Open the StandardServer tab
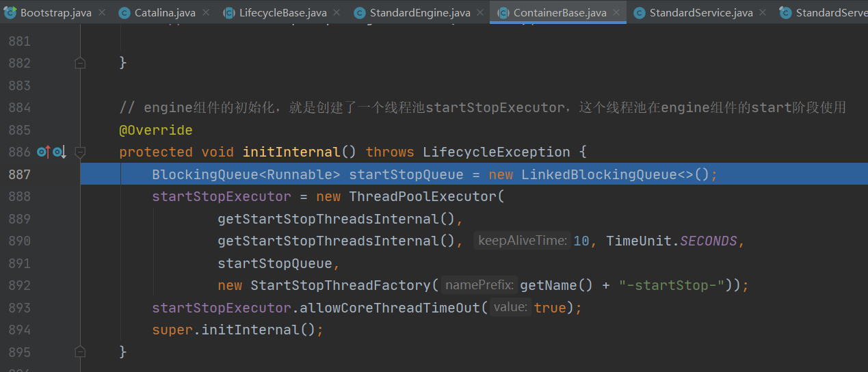This screenshot has width=868, height=372. point(821,12)
